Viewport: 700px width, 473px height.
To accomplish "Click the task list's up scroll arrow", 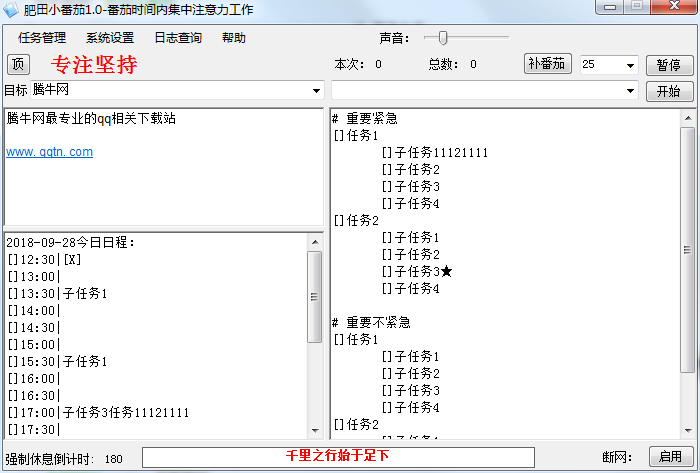I will pos(688,118).
